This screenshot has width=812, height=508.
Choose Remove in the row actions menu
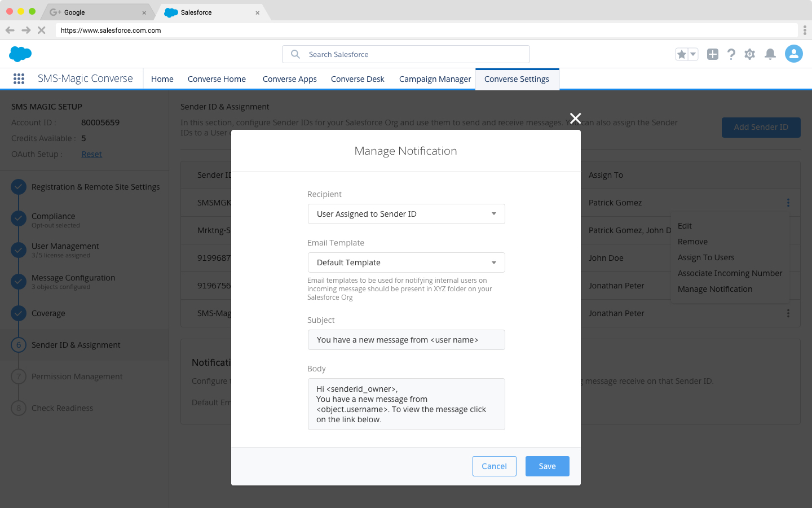click(x=692, y=242)
